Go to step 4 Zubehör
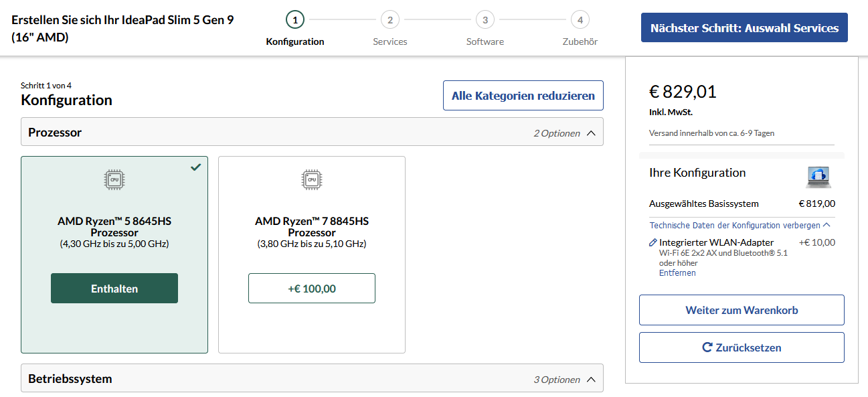 point(580,20)
